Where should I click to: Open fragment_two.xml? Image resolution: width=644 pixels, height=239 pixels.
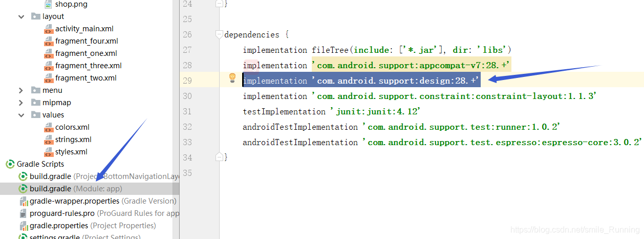coord(86,78)
